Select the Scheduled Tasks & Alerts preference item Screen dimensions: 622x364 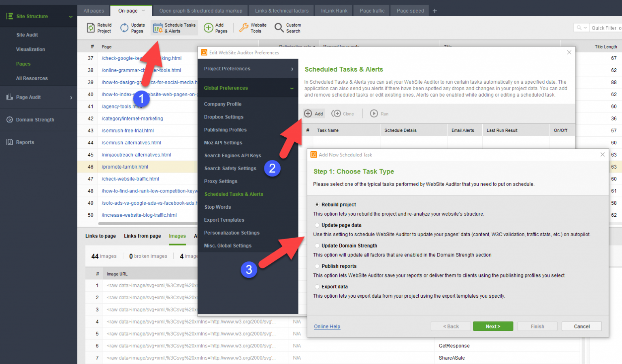[x=233, y=194]
